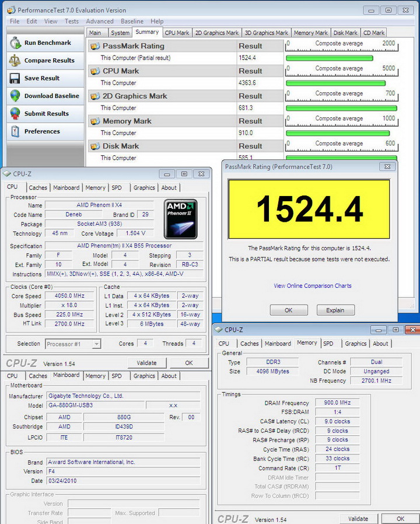Click the AMD Phenom II logo in CPU-Z
Screen dimensions: 420x524
tap(181, 219)
